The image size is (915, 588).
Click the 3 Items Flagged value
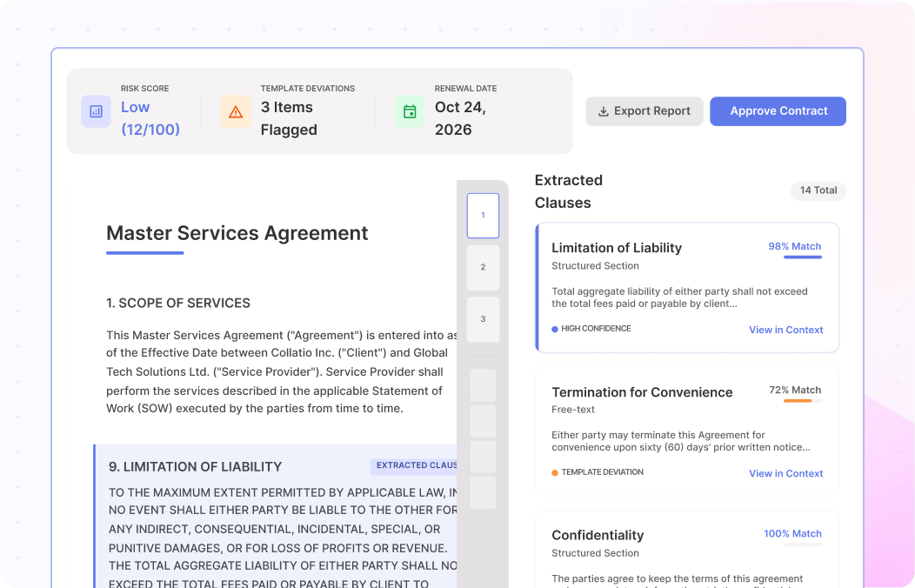pyautogui.click(x=289, y=118)
